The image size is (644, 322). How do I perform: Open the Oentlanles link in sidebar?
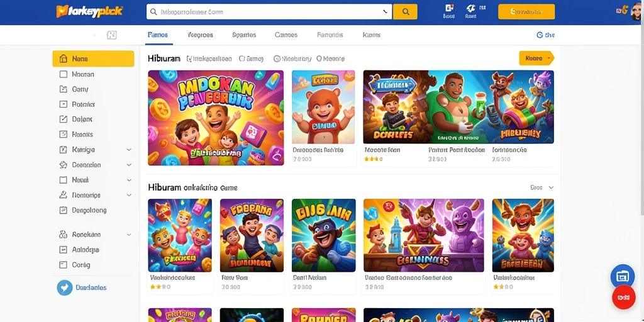(91, 287)
